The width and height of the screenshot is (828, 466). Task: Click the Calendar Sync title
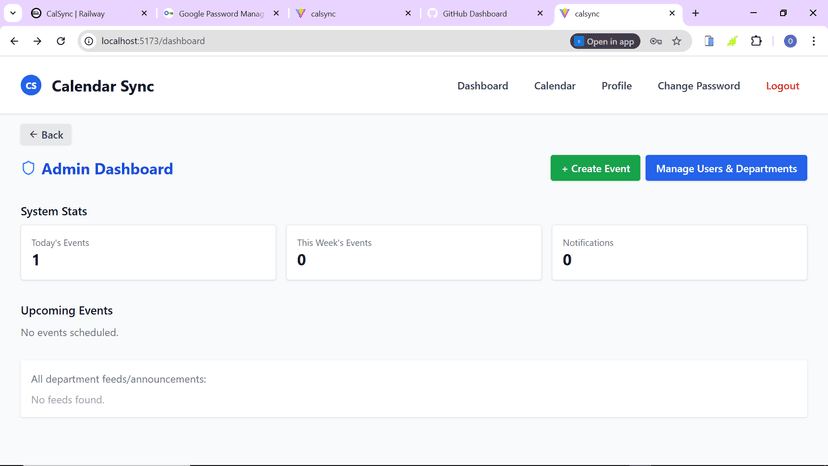click(x=103, y=86)
